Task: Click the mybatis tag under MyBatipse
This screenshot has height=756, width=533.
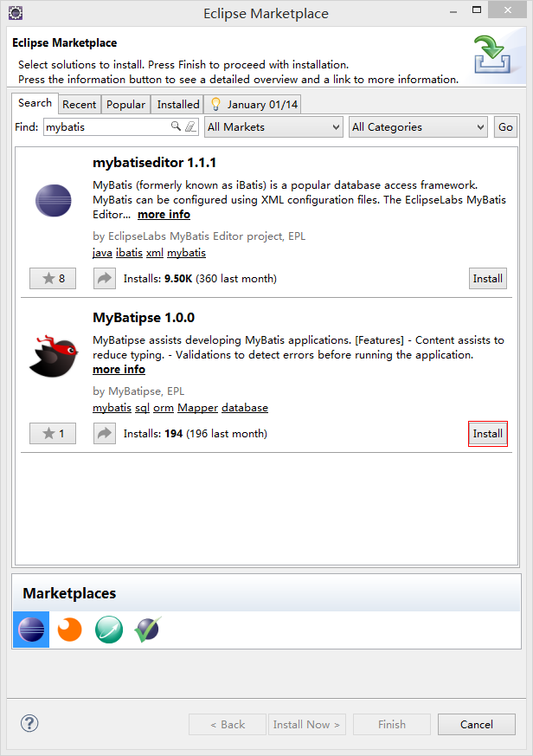Action: point(112,408)
